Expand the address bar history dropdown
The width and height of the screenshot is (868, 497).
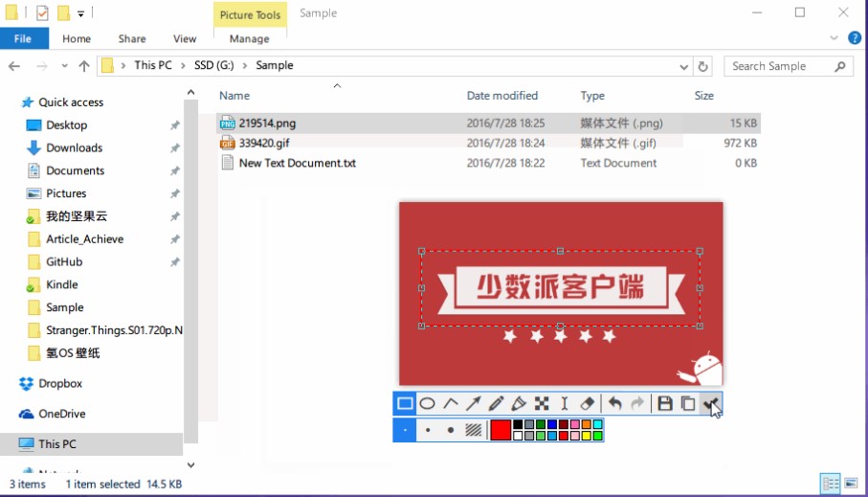click(683, 67)
